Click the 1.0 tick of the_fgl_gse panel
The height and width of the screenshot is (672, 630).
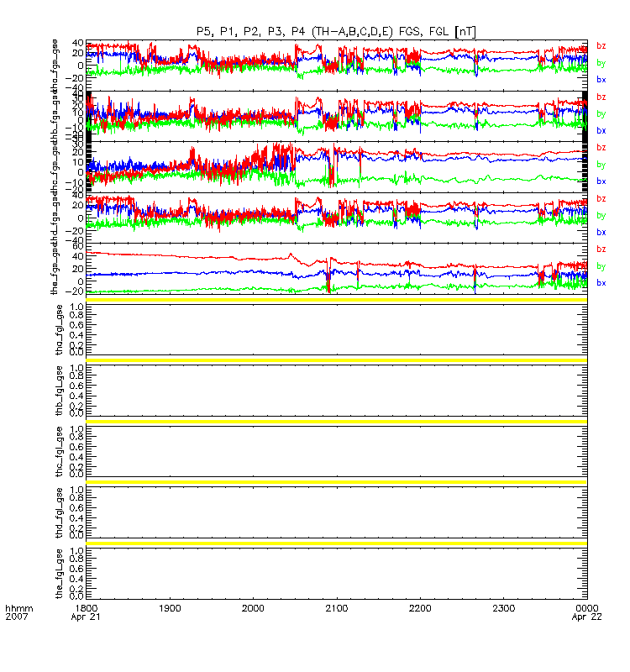coord(76,551)
